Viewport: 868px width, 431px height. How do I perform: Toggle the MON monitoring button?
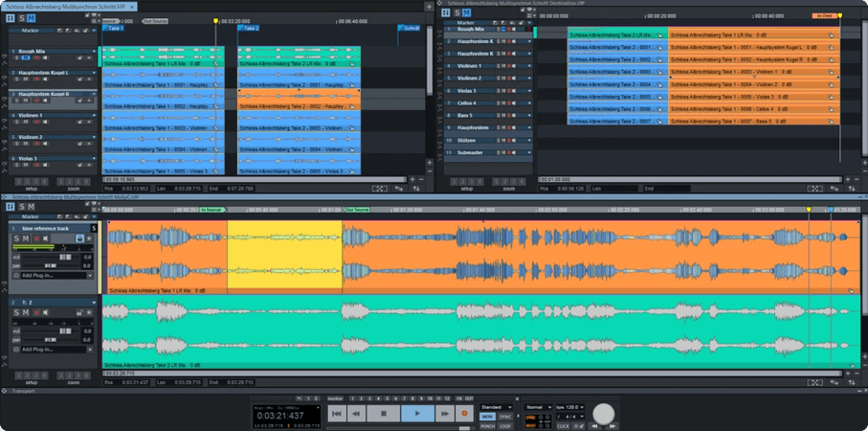pos(487,417)
